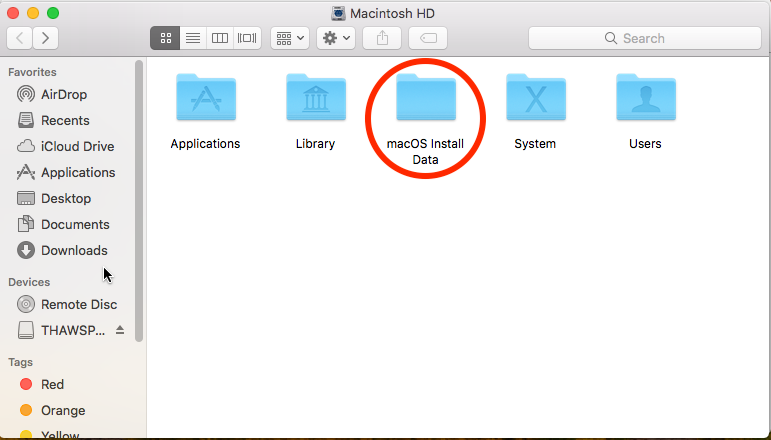Click the 'System' folder name label
Image resolution: width=771 pixels, height=440 pixels.
point(535,144)
